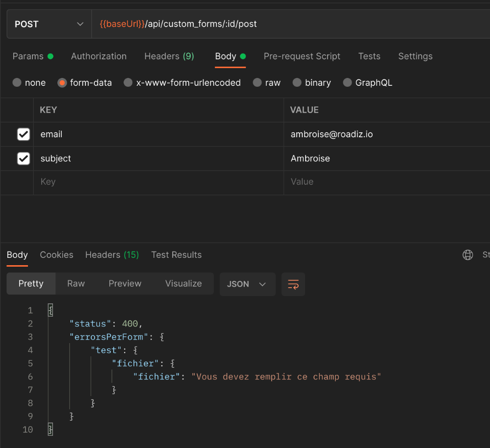The image size is (490, 448).
Task: Click the request URL field
Action: point(291,24)
